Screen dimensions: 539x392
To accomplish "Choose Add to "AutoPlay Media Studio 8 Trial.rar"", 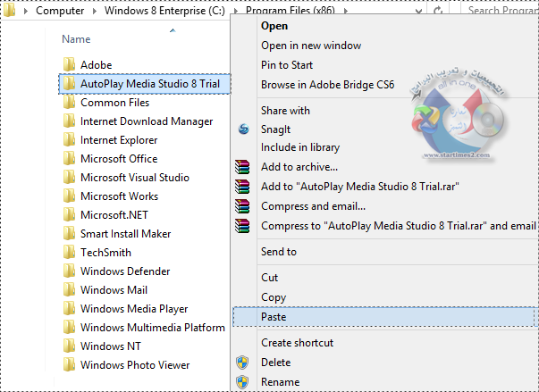I will tap(360, 187).
